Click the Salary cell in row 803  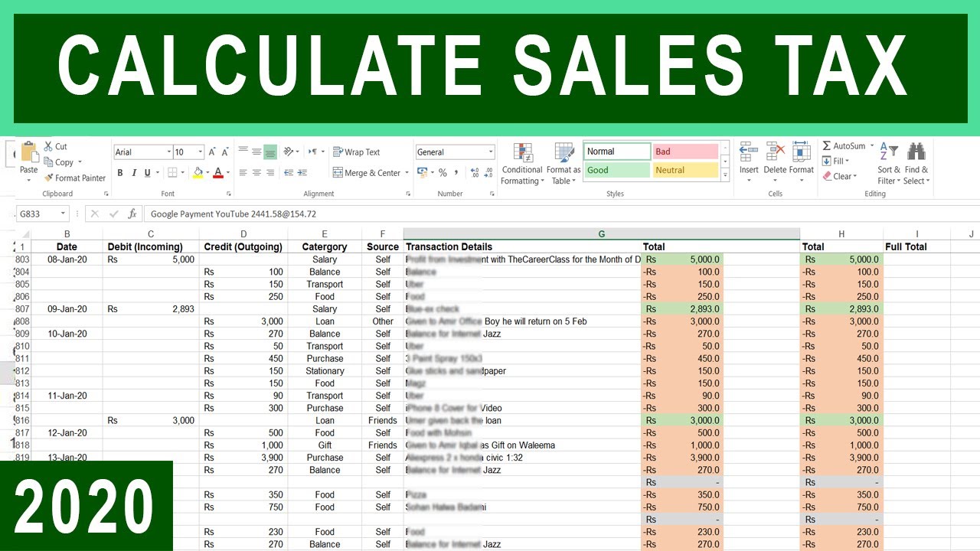point(325,259)
